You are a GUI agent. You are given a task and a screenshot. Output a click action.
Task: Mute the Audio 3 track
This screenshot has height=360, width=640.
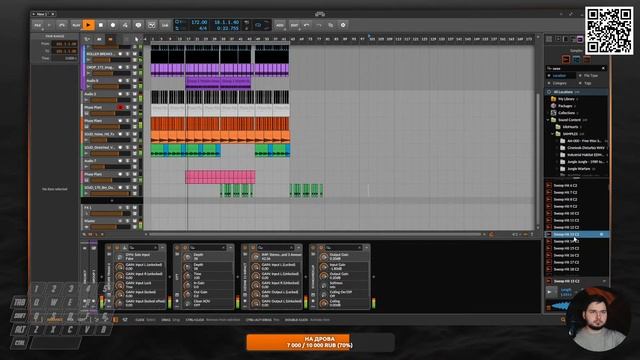[x=134, y=94]
